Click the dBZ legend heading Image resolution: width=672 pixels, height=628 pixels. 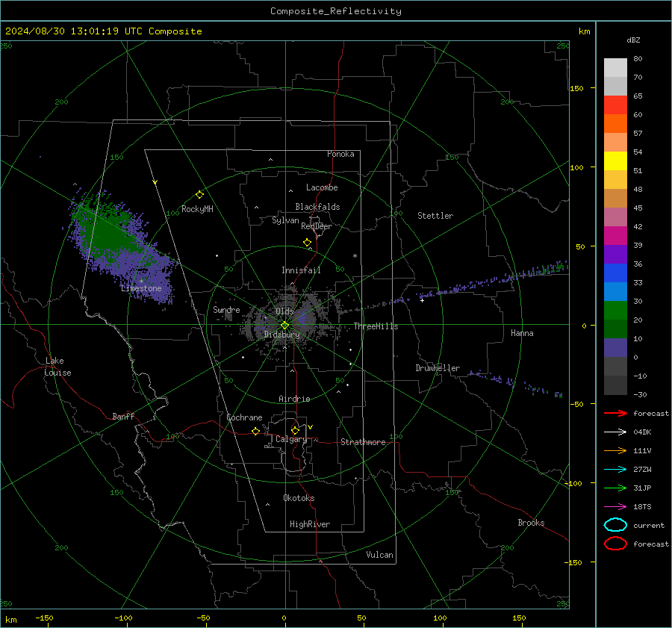[x=633, y=40]
